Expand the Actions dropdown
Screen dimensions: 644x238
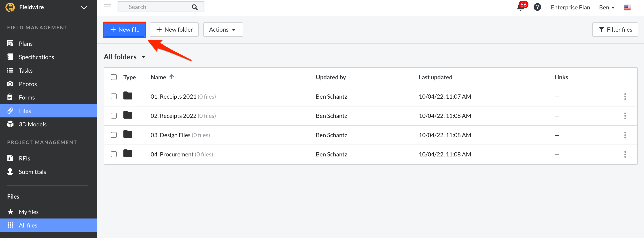pos(223,30)
